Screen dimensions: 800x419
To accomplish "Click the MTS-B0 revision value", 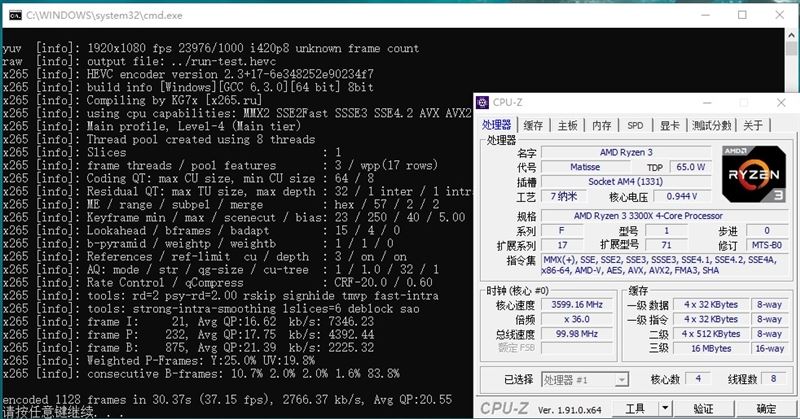I will pos(767,245).
